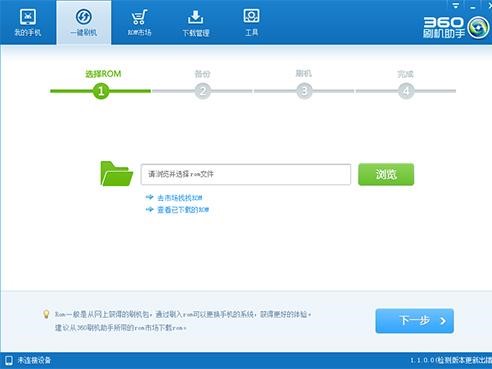Image resolution: width=492 pixels, height=369 pixels.
Task: Close the 360刷机助手 window
Action: pos(489,5)
